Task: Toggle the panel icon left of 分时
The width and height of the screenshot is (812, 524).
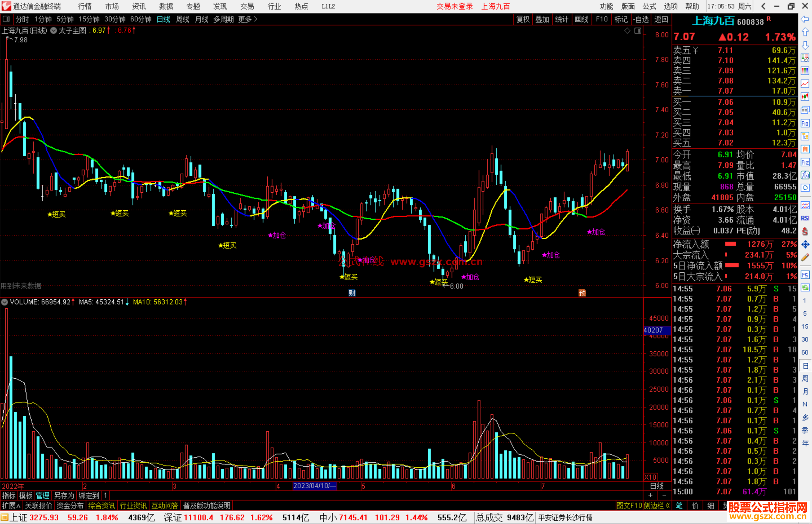Action: (6, 19)
